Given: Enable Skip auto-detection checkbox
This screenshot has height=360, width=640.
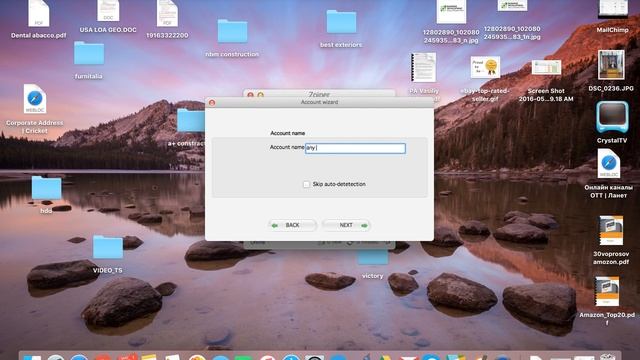Looking at the screenshot, I should (x=306, y=184).
